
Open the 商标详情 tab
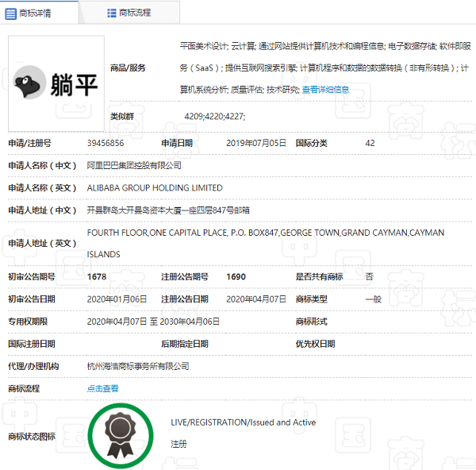pos(39,13)
